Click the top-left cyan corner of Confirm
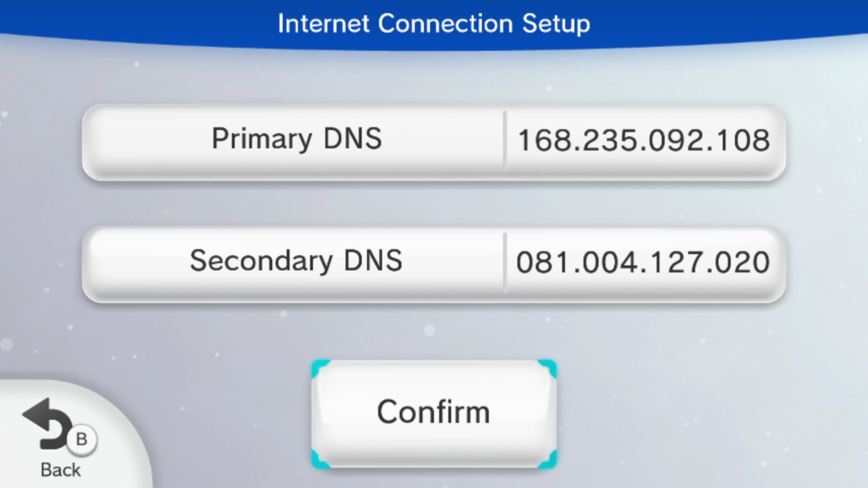This screenshot has width=868, height=488. (321, 369)
